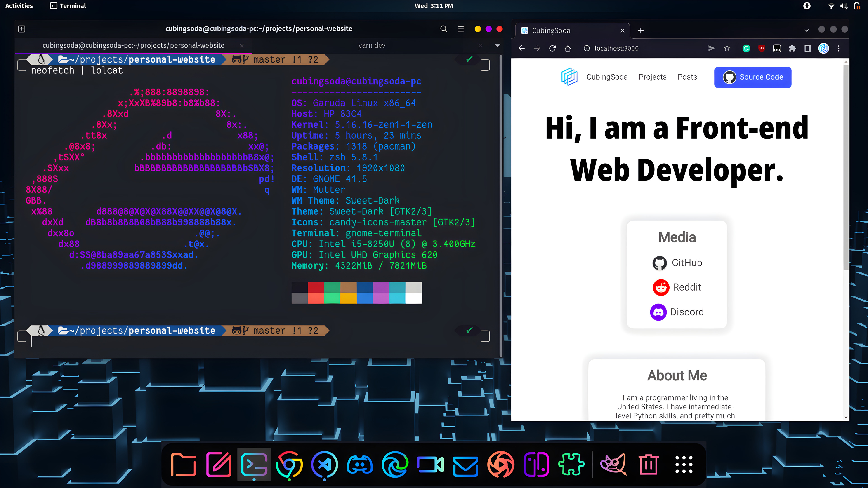This screenshot has height=488, width=868.
Task: Close the CubingSoda browser tab
Action: coord(622,31)
